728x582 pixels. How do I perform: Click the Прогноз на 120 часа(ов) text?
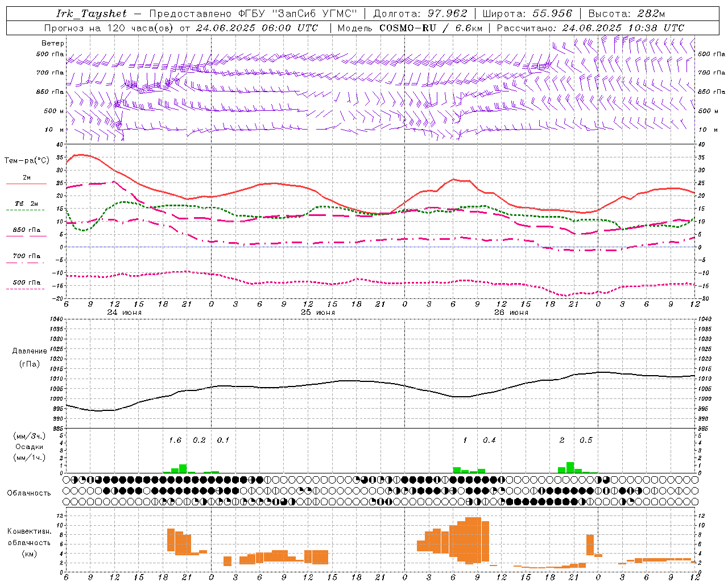[109, 27]
